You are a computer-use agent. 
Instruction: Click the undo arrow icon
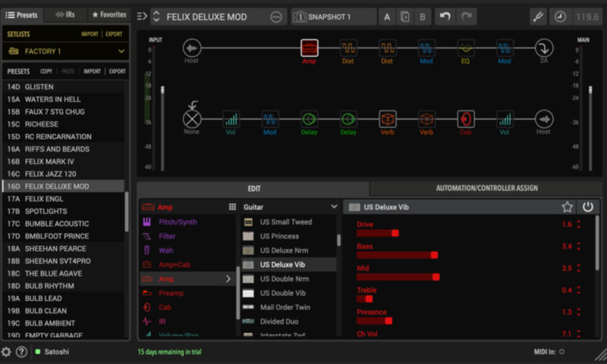(x=445, y=17)
